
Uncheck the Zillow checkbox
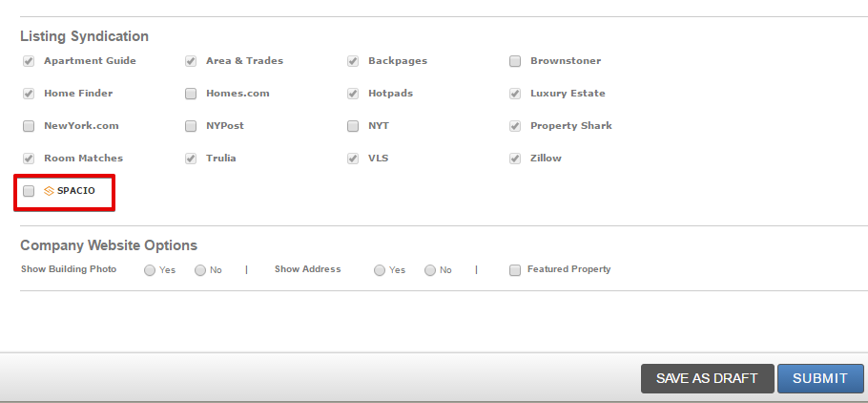(515, 159)
